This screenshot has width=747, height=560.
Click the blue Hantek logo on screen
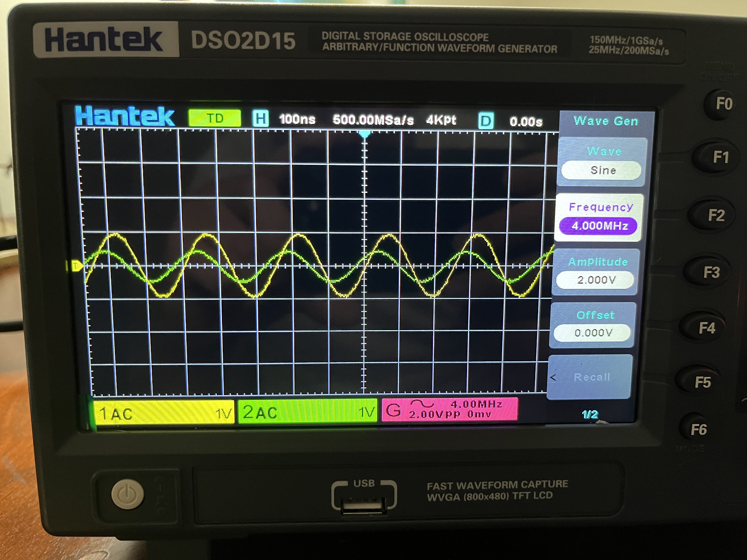[125, 116]
